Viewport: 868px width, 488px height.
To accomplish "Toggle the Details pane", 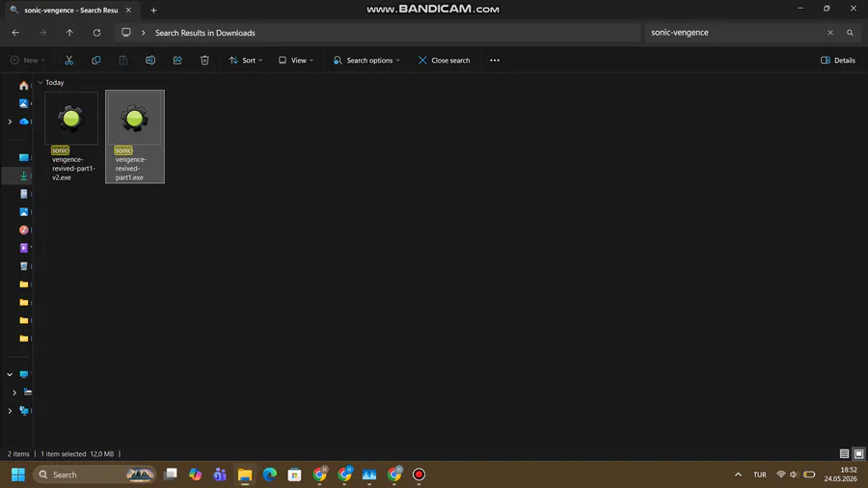I will pyautogui.click(x=837, y=61).
